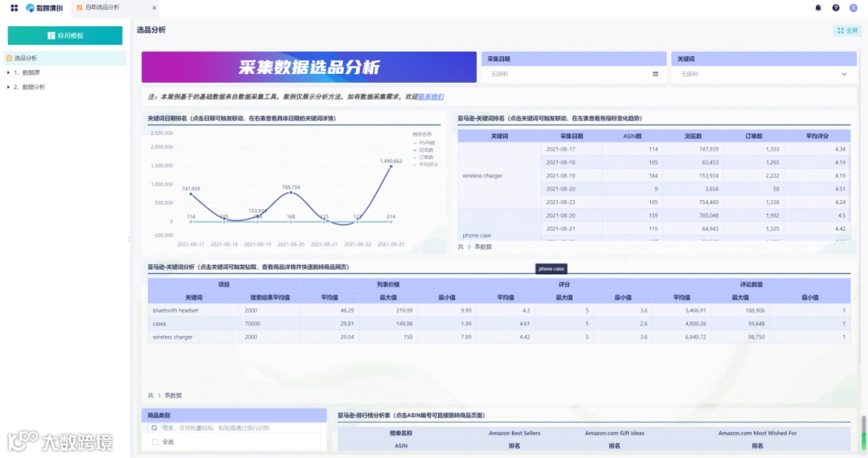
Task: Click the 219.99 max price cell
Action: click(x=388, y=310)
